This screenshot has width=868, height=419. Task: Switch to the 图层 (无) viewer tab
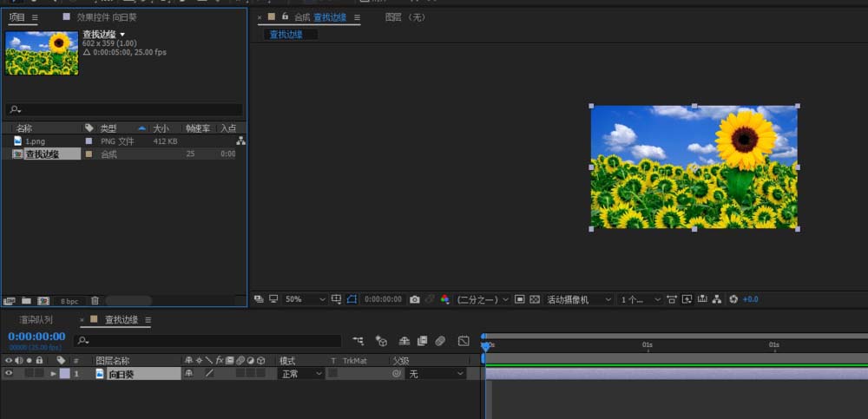pyautogui.click(x=405, y=17)
